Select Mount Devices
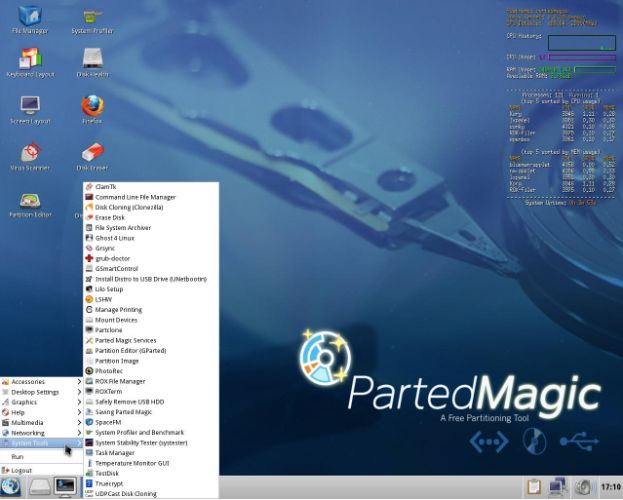The height and width of the screenshot is (500, 623). (151, 320)
